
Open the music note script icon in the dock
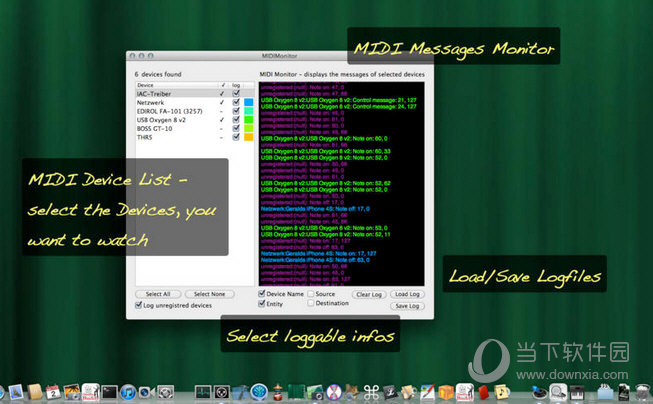pos(501,392)
